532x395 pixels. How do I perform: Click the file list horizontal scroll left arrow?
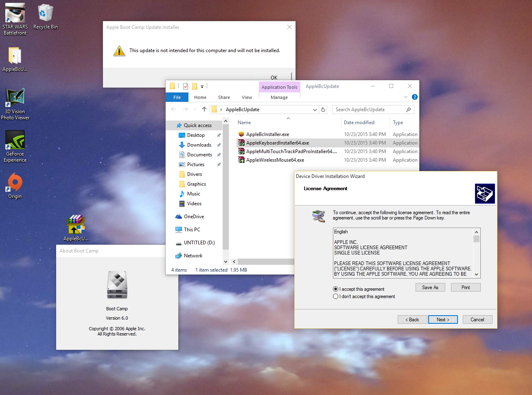(x=234, y=262)
